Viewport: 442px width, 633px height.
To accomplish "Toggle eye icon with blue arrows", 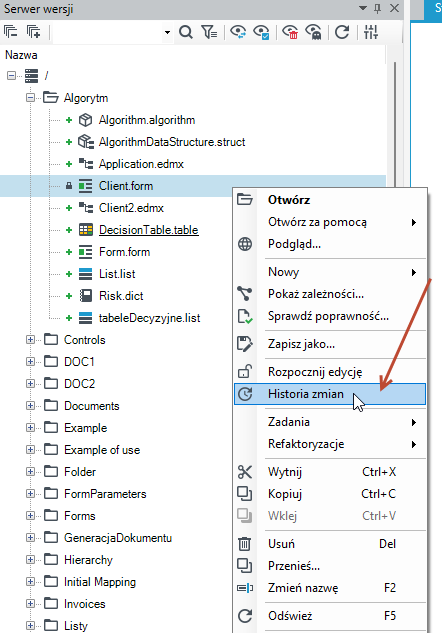I will (238, 32).
